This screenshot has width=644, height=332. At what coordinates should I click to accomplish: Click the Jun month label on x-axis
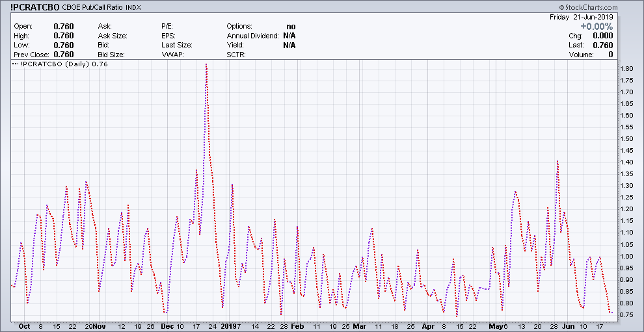569,326
